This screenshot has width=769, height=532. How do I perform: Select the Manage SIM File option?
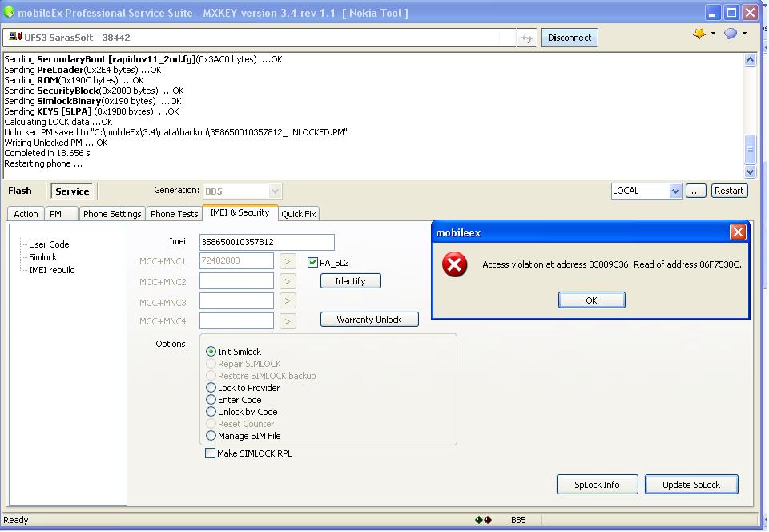[211, 435]
